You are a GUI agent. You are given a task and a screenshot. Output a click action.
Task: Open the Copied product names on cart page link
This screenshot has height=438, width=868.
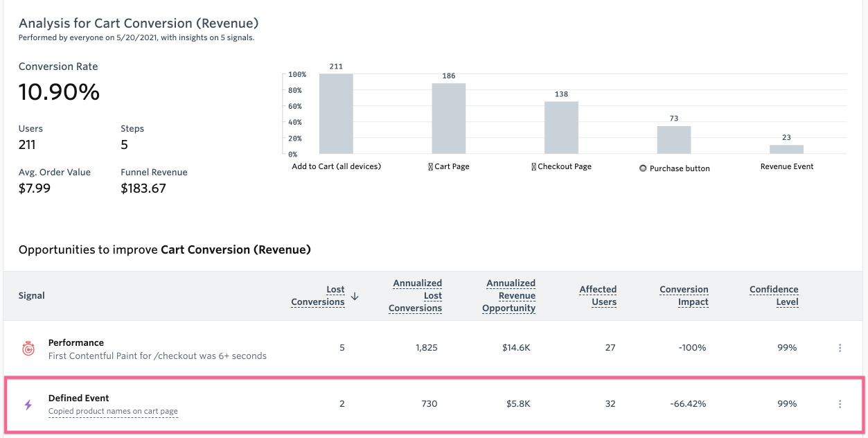(x=113, y=412)
